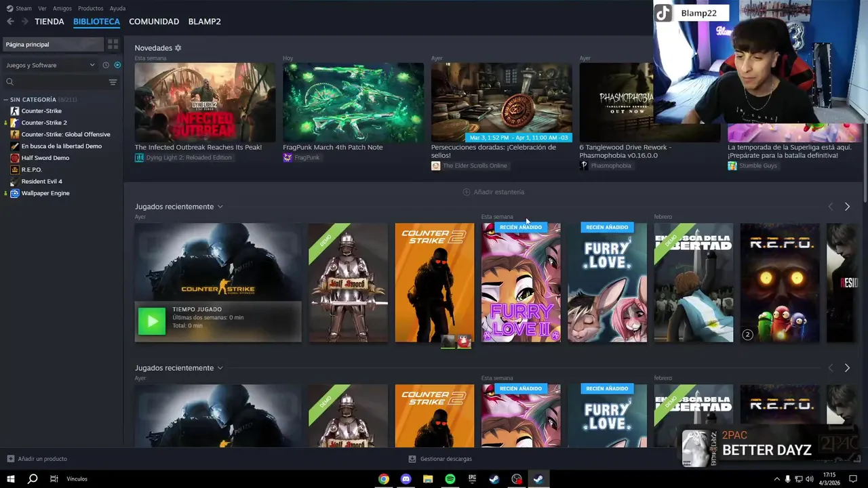The width and height of the screenshot is (868, 488).
Task: Open Task View on the taskbar
Action: click(x=54, y=479)
